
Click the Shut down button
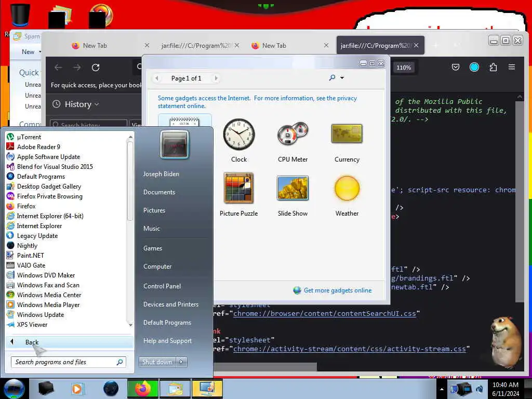click(157, 362)
